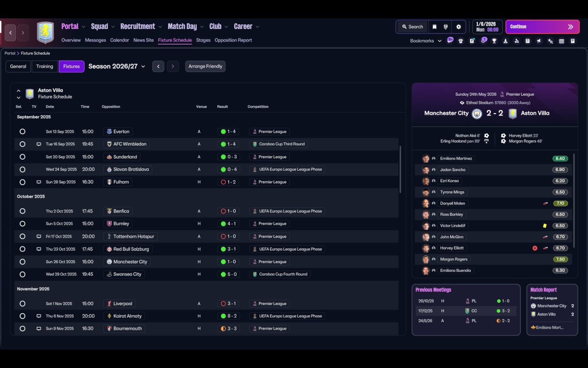Click Emiliano Martinez's player portrait
Screen dimensions: 588x368
pos(426,159)
